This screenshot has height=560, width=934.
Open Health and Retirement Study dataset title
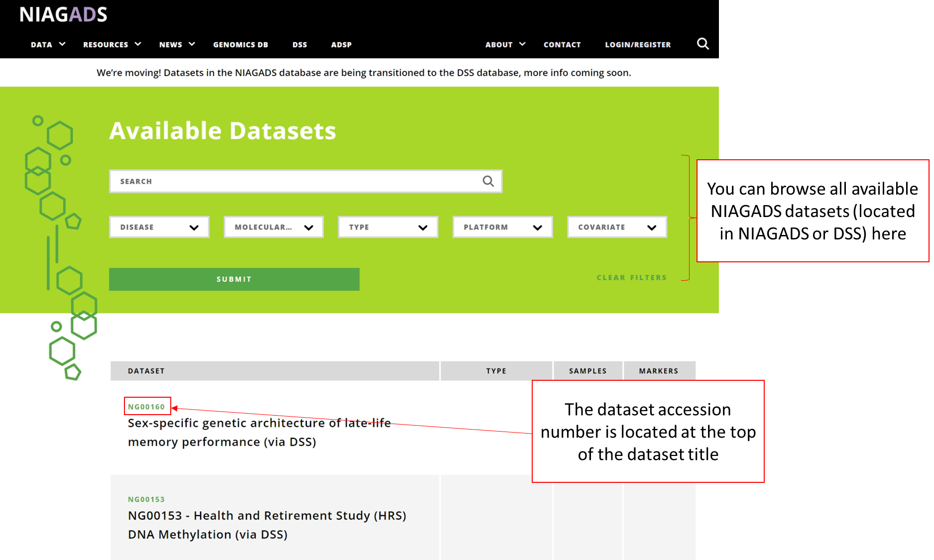tap(267, 525)
